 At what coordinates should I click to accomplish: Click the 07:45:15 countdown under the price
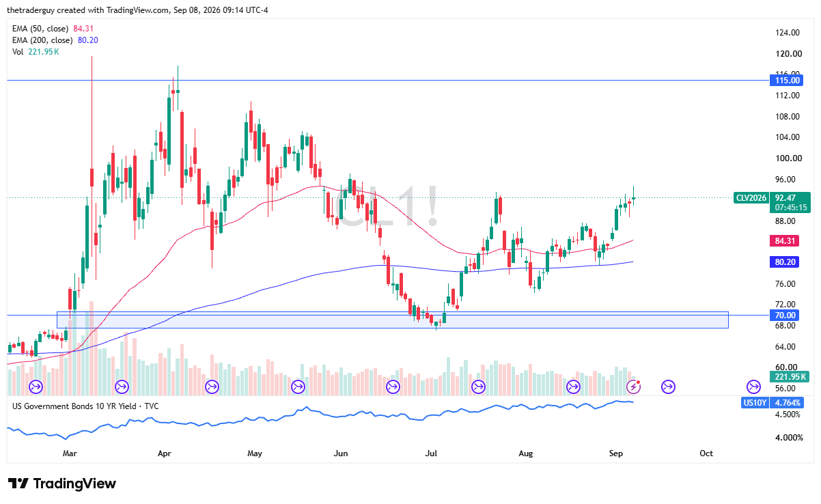[x=790, y=208]
